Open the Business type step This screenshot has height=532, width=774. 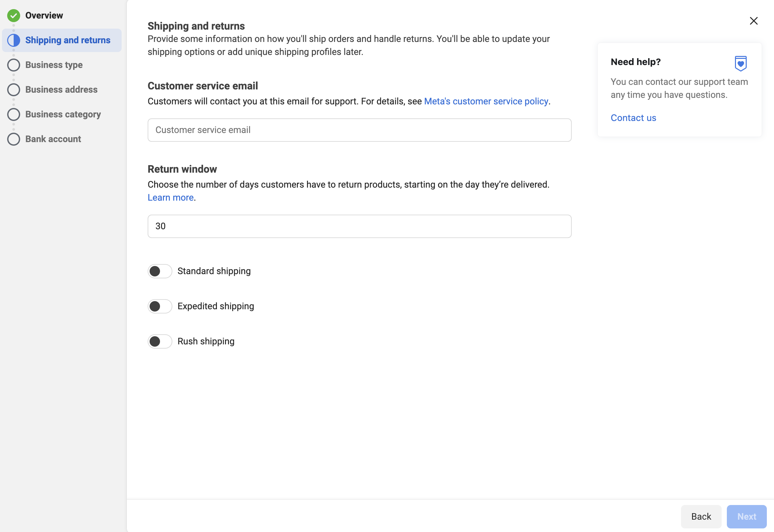click(54, 65)
